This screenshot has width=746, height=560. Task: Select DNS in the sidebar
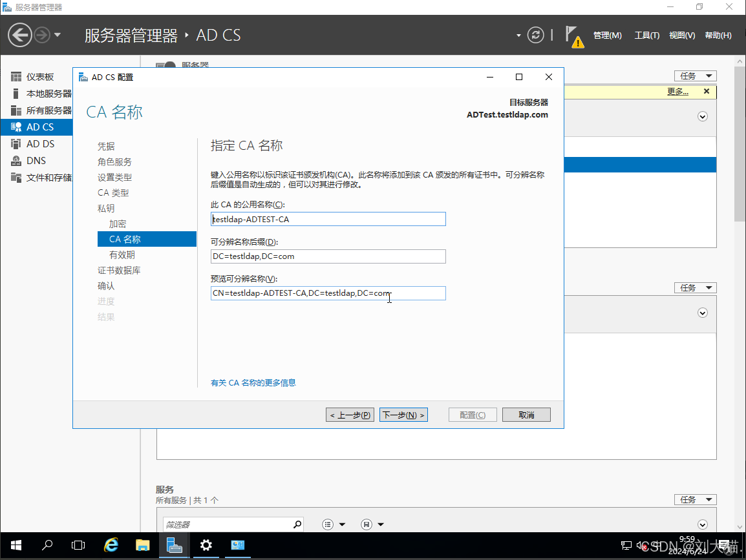tap(37, 161)
